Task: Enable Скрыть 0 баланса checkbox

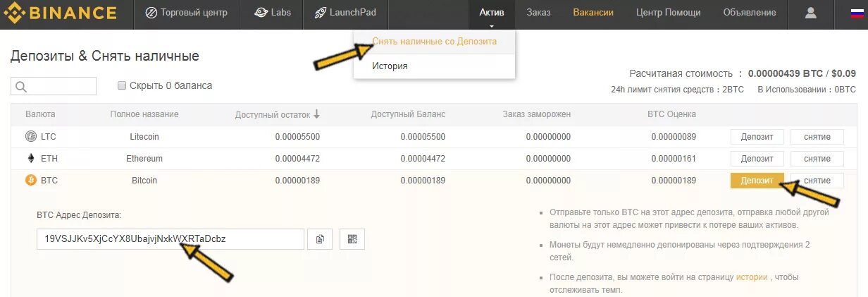Action: (x=123, y=86)
